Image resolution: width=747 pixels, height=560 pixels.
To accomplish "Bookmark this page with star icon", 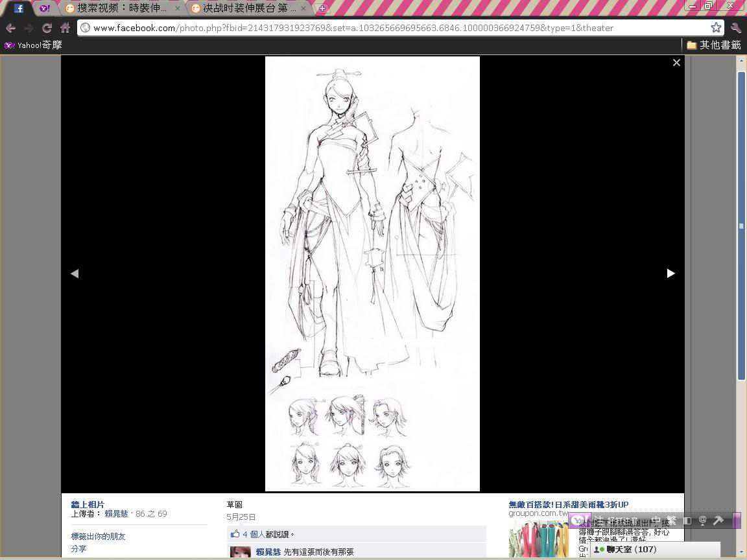I will [x=716, y=28].
